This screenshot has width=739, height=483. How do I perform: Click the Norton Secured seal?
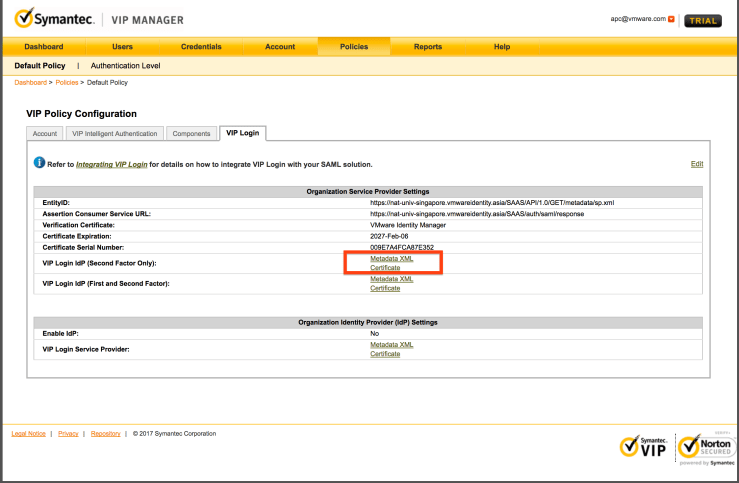706,447
